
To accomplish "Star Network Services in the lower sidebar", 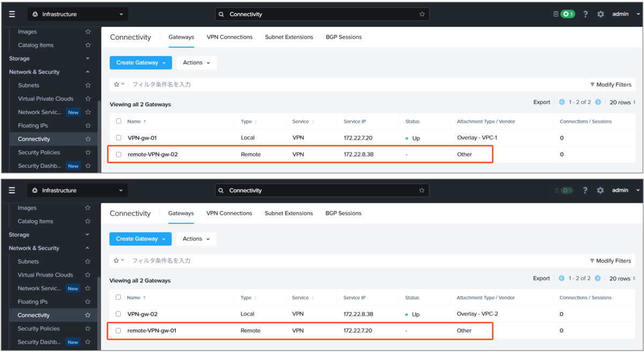I will coord(87,288).
